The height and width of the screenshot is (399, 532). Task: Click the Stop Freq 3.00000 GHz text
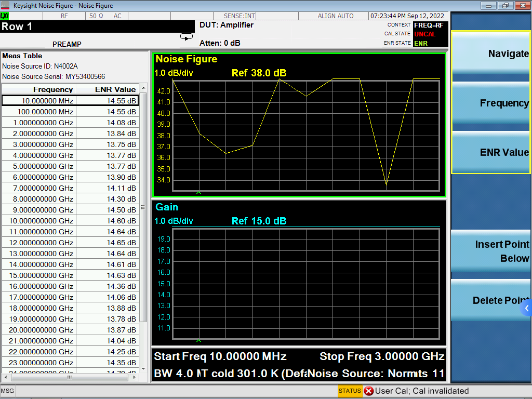tap(382, 356)
